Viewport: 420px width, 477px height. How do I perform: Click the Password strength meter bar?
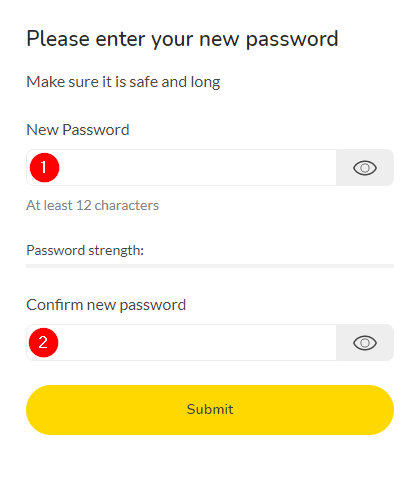click(x=210, y=266)
